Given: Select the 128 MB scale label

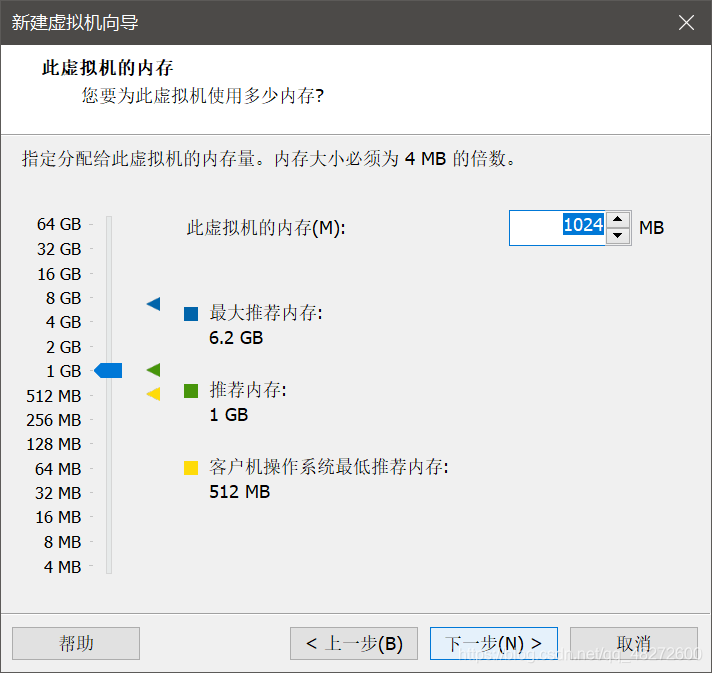Looking at the screenshot, I should (x=54, y=445).
